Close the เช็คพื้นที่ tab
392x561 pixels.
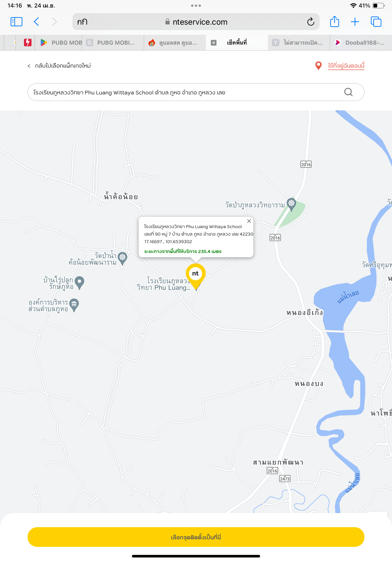click(214, 43)
